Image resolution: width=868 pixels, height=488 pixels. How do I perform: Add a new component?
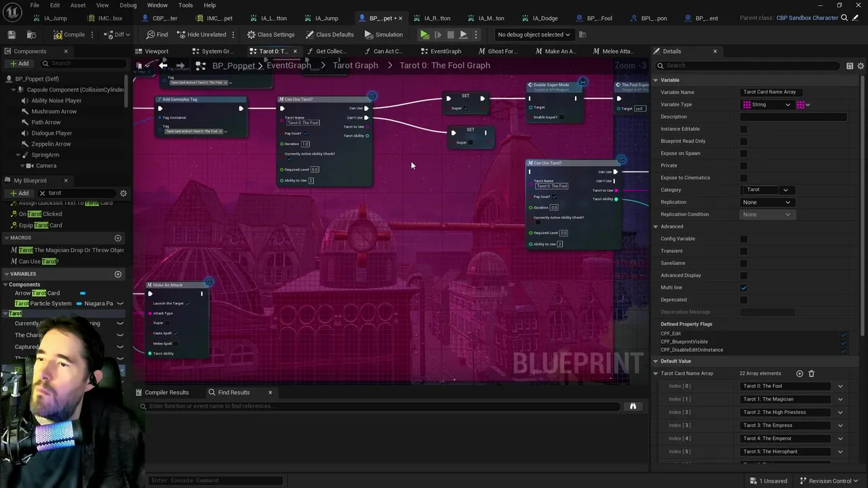(19, 63)
